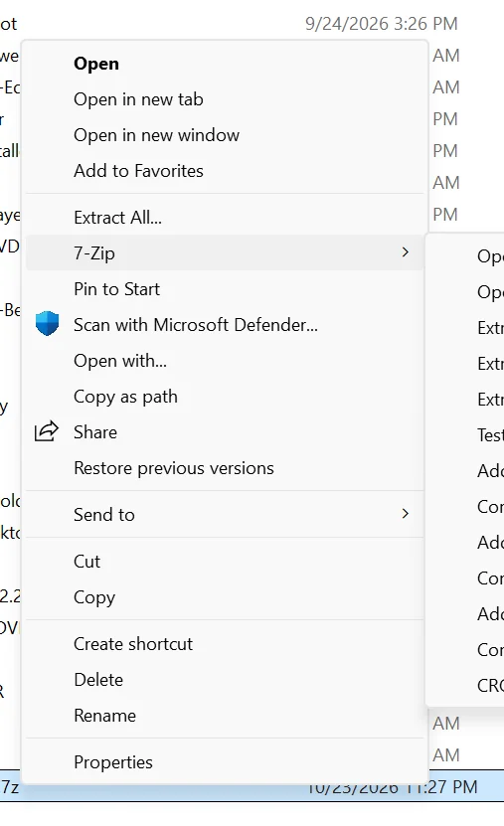Select Scan with Microsoft Defender...
Image resolution: width=504 pixels, height=826 pixels.
(225, 325)
